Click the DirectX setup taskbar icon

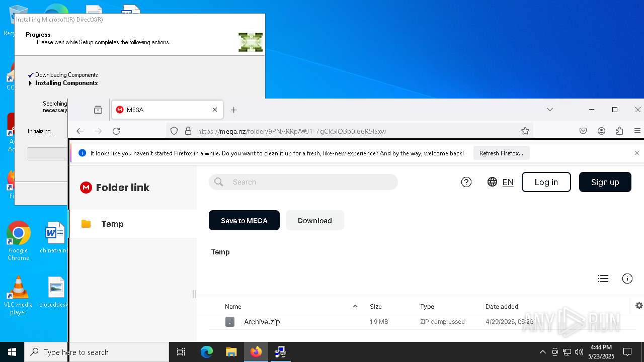[280, 352]
